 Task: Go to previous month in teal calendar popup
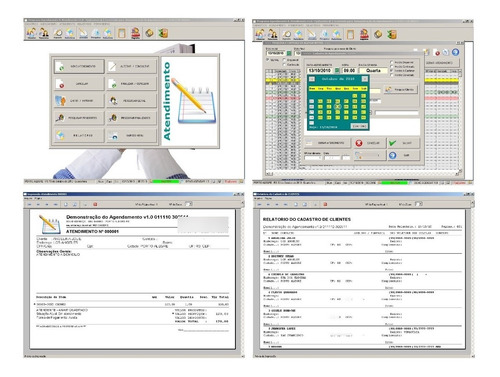pyautogui.click(x=312, y=79)
